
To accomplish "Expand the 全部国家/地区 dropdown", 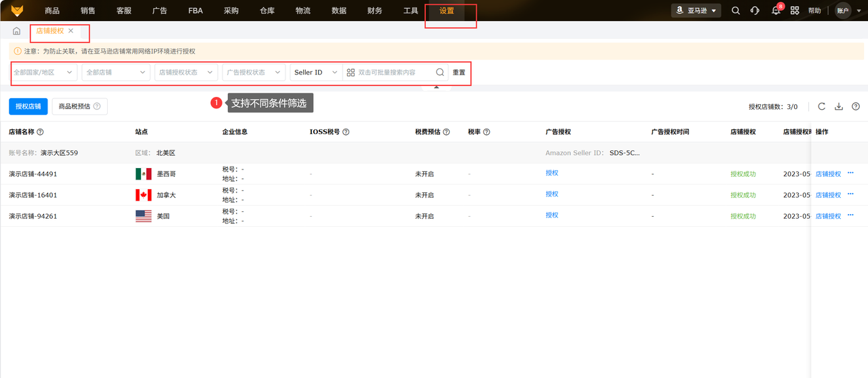I will click(43, 72).
